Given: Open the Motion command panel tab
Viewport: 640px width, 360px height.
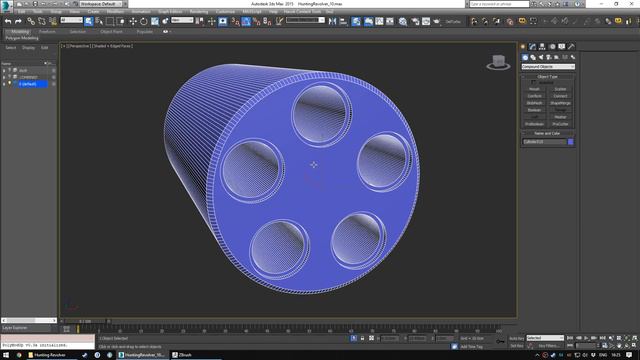Looking at the screenshot, I should tap(552, 47).
